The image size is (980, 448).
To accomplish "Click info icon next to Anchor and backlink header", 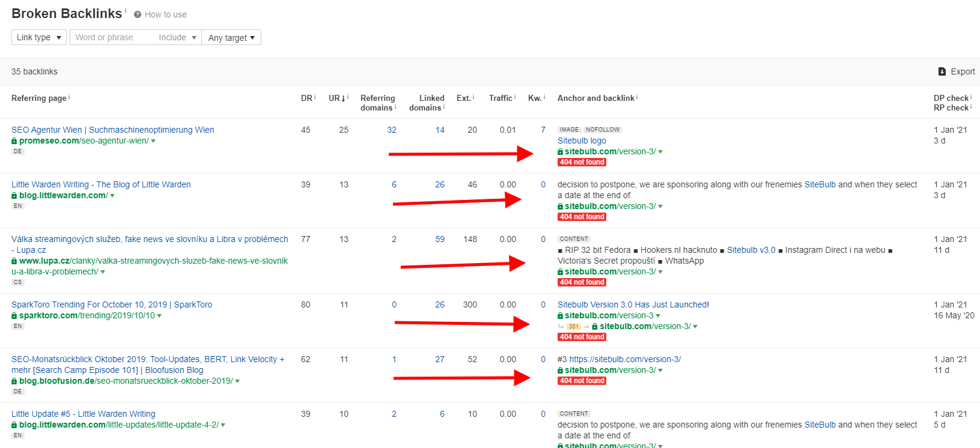I will [637, 97].
